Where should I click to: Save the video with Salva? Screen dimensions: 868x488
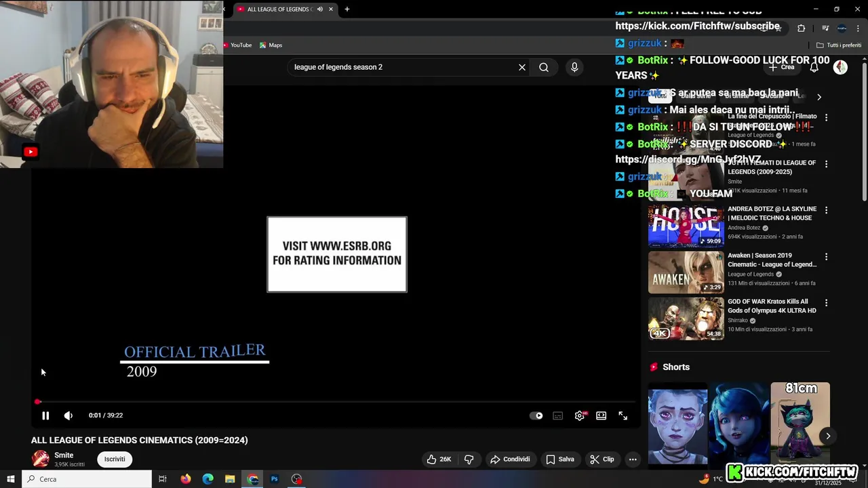(x=560, y=459)
